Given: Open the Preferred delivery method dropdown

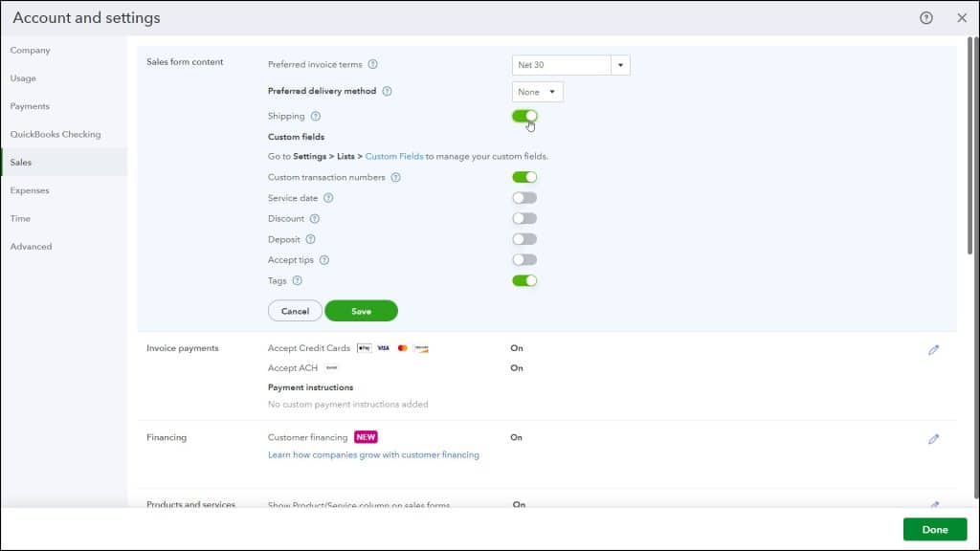Looking at the screenshot, I should coord(537,91).
